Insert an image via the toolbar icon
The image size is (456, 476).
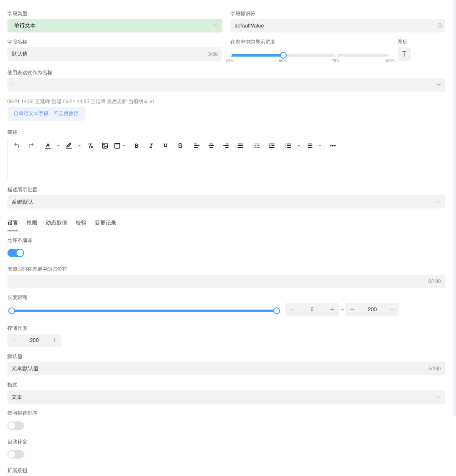[x=105, y=146]
